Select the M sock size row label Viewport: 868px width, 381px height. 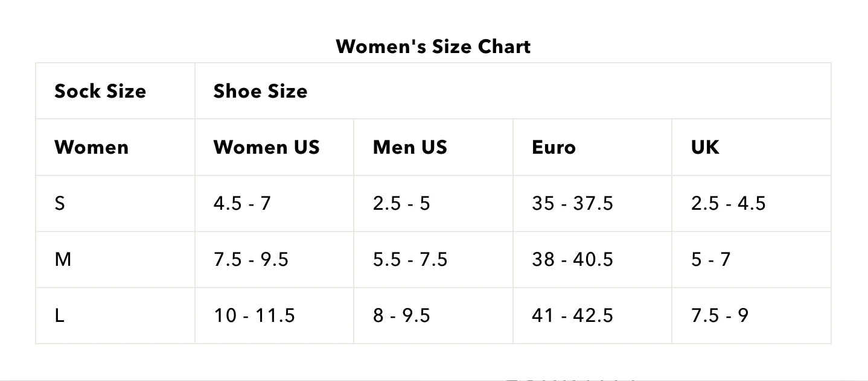click(x=115, y=259)
